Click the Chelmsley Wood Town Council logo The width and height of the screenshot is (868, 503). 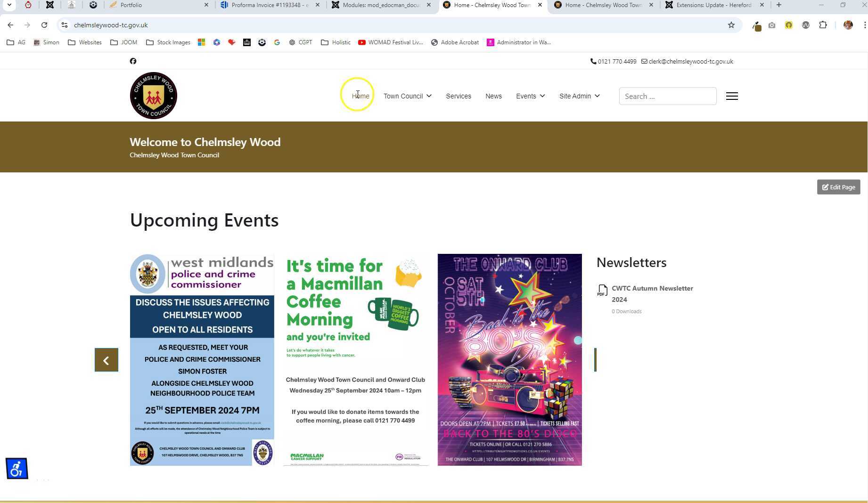(154, 96)
